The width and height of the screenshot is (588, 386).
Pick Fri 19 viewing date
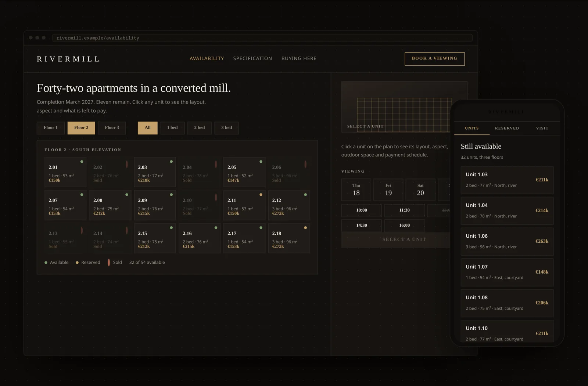[x=388, y=190]
